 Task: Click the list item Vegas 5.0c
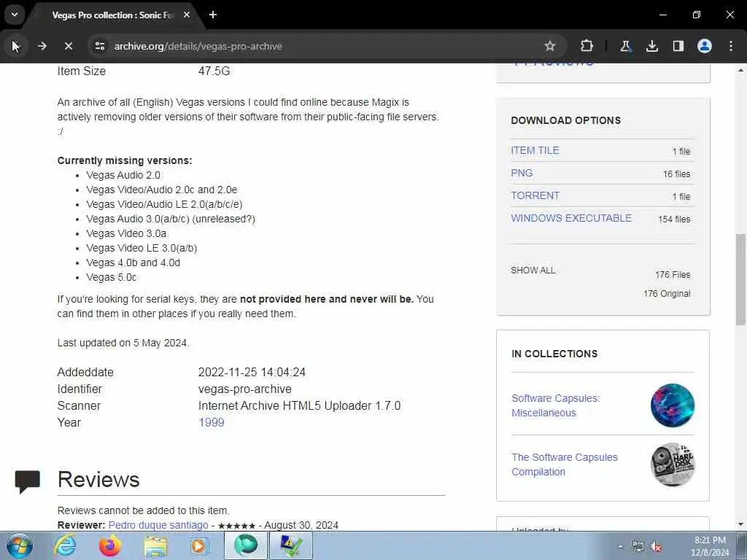(x=112, y=277)
